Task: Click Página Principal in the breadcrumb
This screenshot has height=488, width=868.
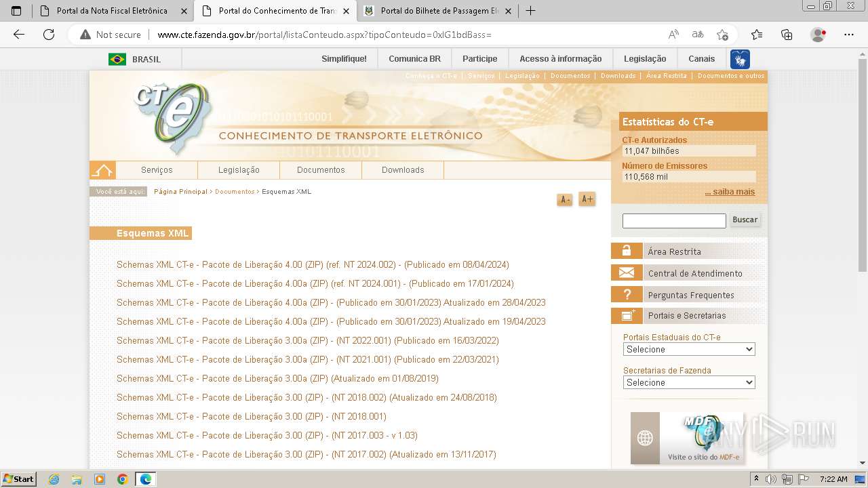Action: pyautogui.click(x=180, y=192)
